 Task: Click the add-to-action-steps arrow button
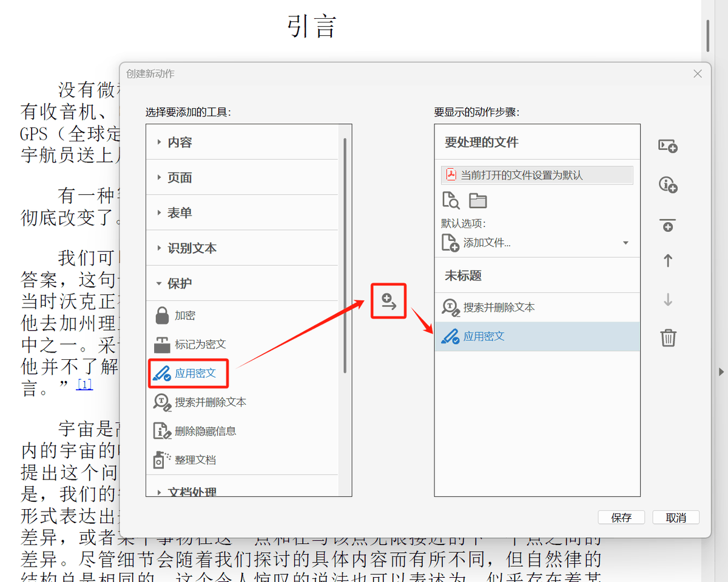point(389,301)
